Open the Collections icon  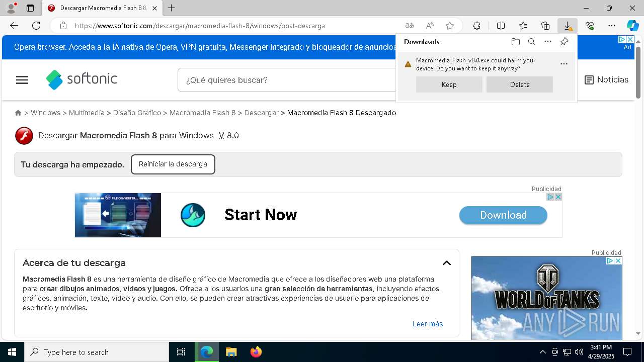click(x=545, y=26)
